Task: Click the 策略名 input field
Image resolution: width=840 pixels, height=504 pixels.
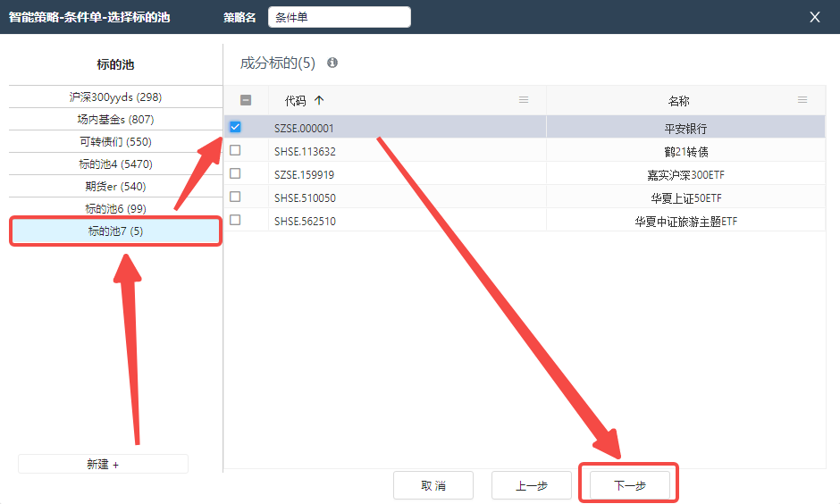Action: click(339, 17)
